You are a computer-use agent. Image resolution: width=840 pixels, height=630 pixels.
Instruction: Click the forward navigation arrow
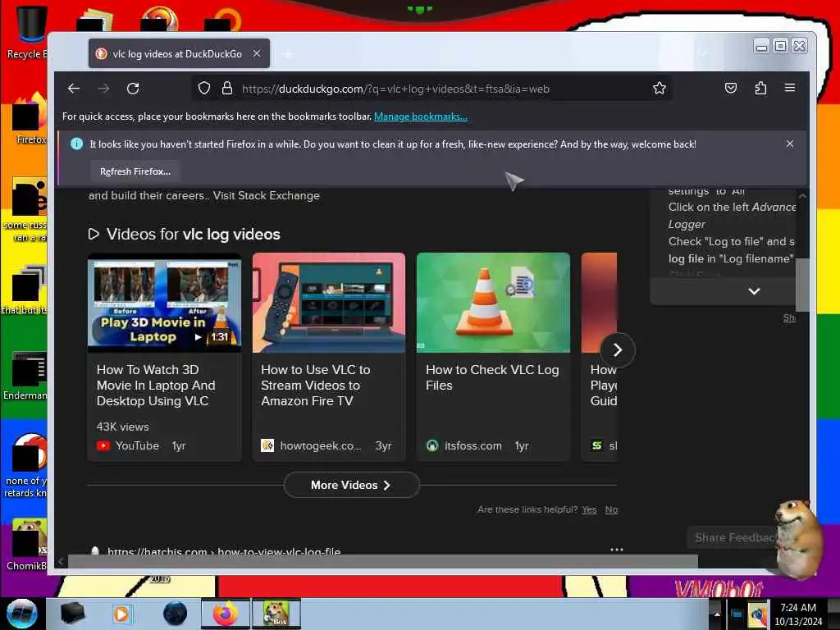click(103, 89)
